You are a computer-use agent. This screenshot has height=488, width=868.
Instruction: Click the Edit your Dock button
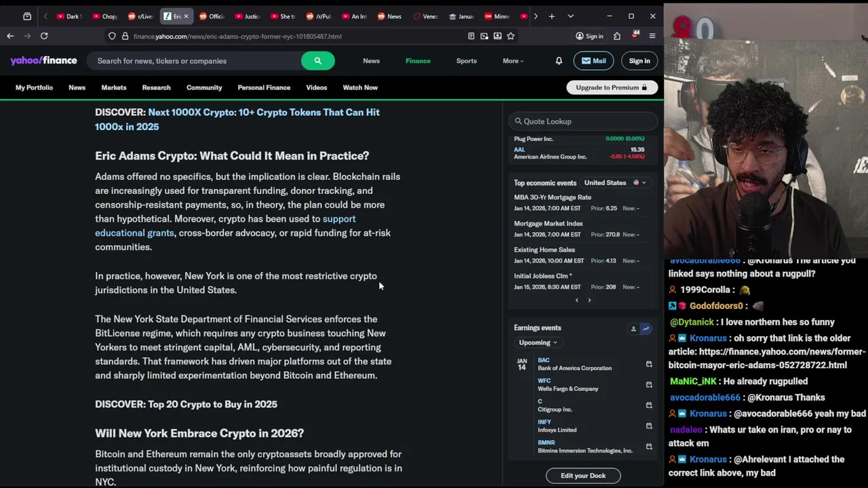pos(583,476)
